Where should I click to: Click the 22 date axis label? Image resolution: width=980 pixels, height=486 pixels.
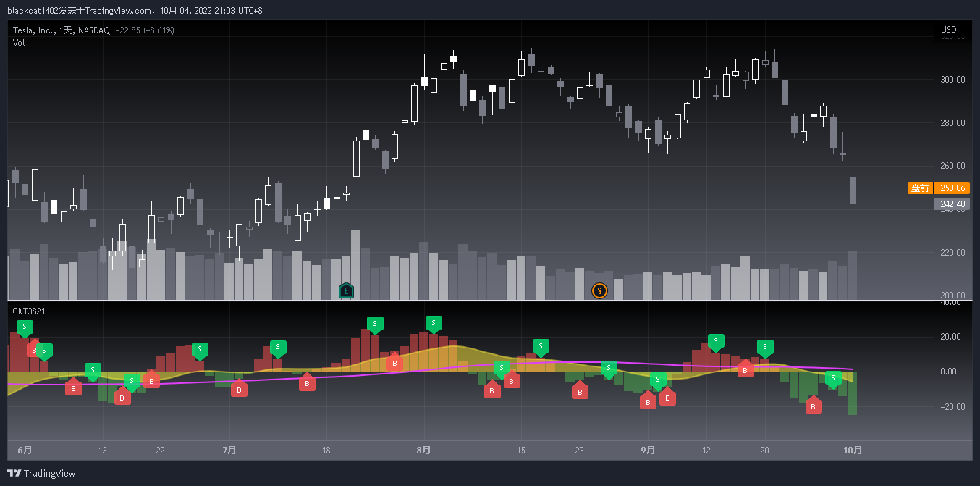(161, 451)
